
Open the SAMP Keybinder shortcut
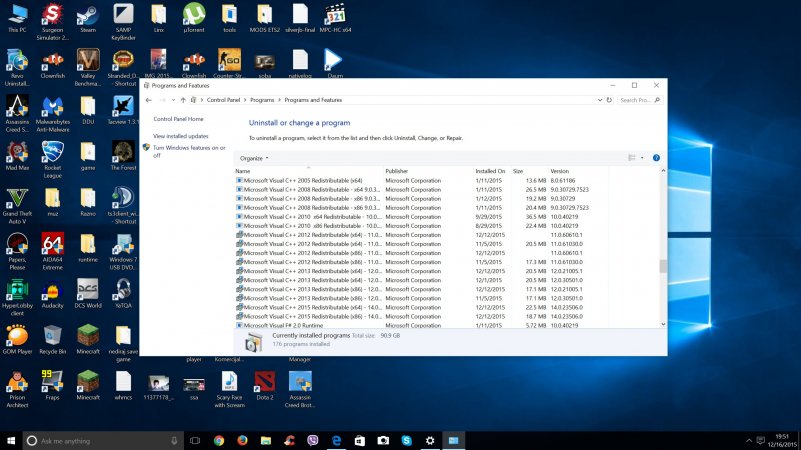point(123,21)
